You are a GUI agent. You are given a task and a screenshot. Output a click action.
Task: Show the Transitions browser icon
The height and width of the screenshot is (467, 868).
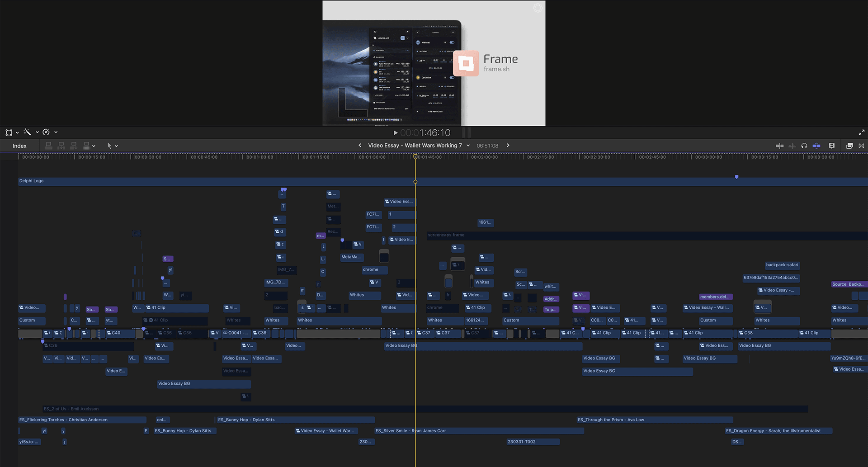click(x=861, y=146)
